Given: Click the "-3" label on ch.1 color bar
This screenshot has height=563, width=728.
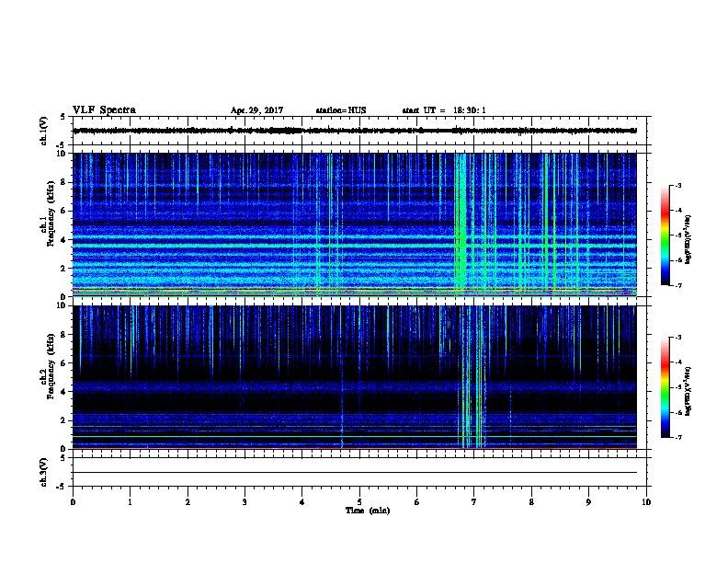Looking at the screenshot, I should [677, 186].
